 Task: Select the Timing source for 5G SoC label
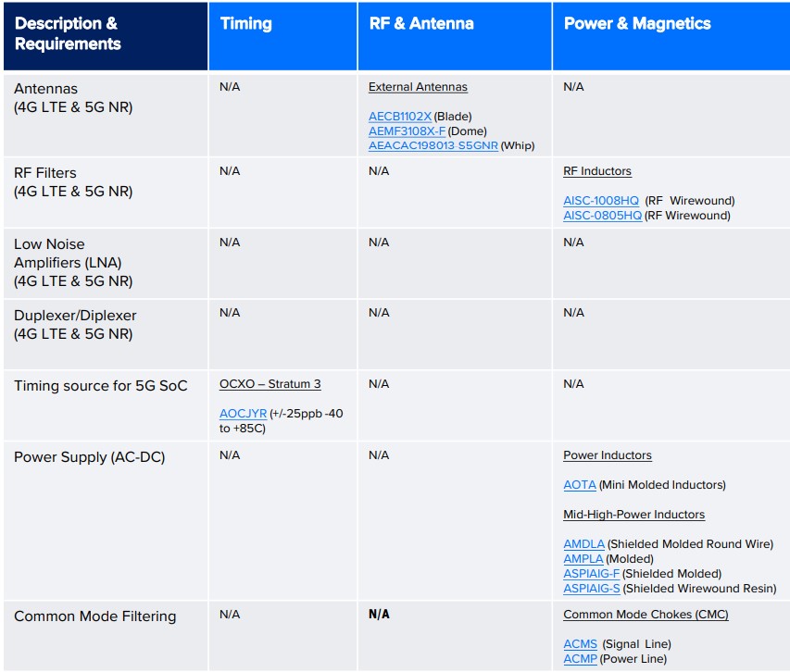pyautogui.click(x=101, y=386)
